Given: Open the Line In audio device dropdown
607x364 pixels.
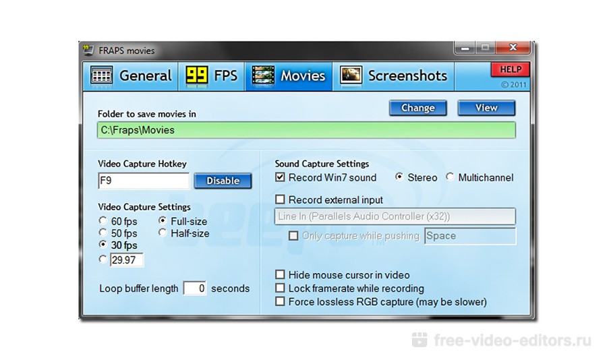Looking at the screenshot, I should [x=395, y=216].
